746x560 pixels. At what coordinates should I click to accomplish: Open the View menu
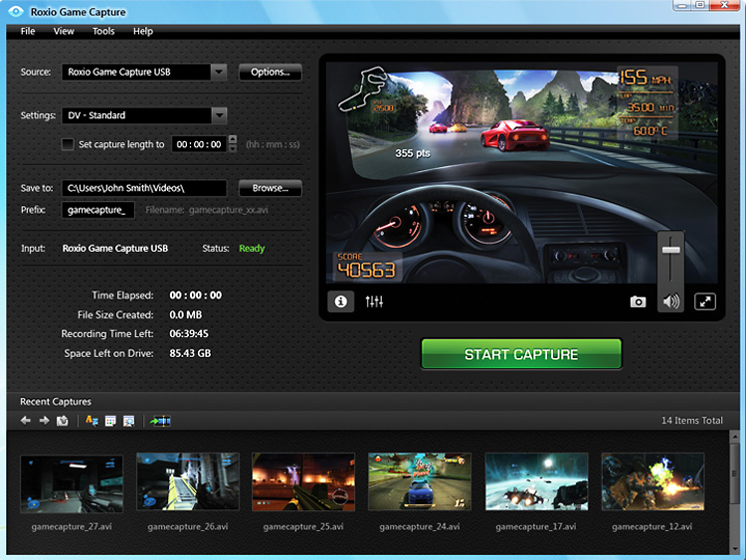coord(64,32)
